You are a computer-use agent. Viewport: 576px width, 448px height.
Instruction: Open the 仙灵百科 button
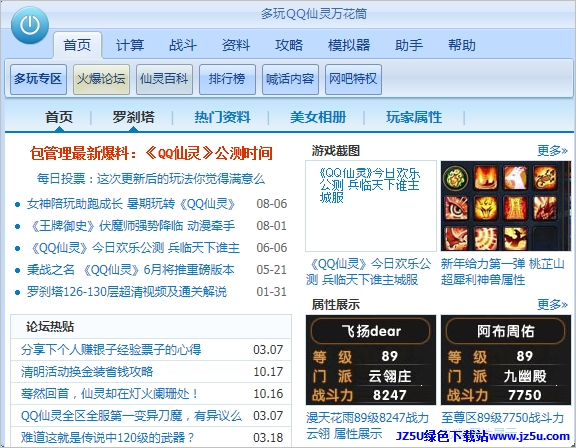tap(164, 79)
